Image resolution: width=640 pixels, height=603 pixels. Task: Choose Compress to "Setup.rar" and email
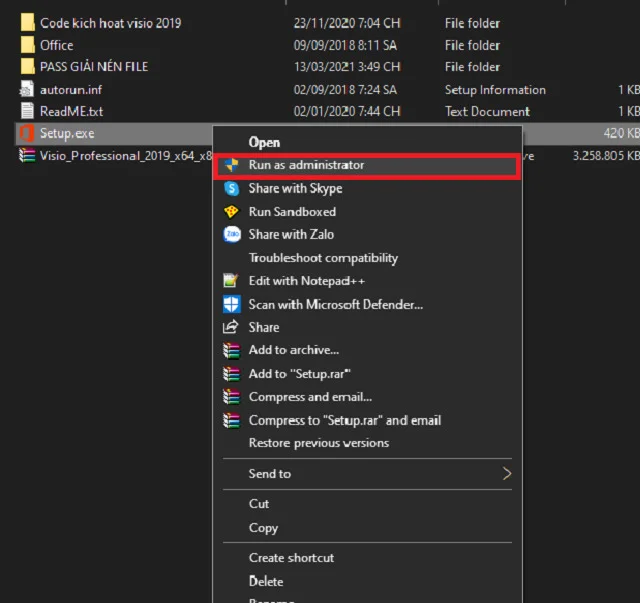pos(367,420)
